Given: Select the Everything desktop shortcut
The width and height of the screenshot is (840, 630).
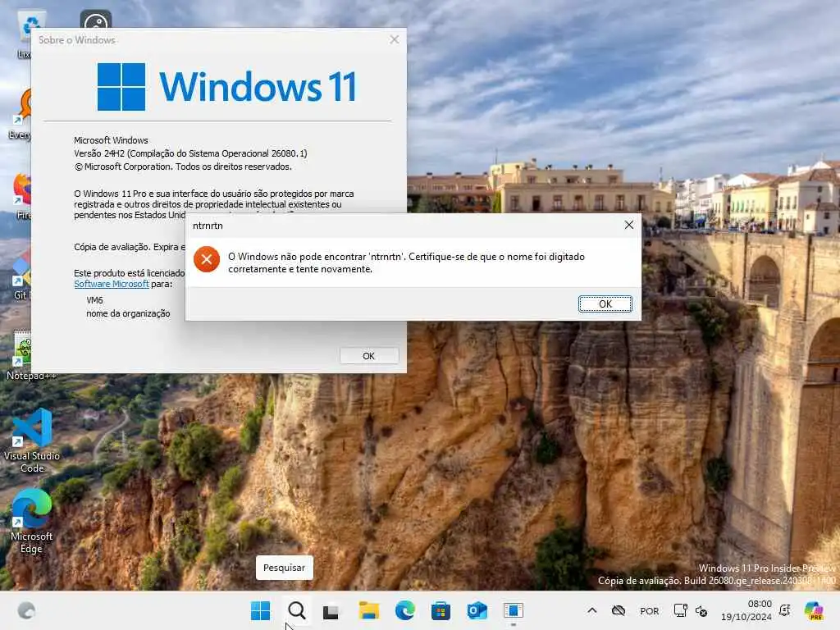Looking at the screenshot, I should (x=21, y=115).
